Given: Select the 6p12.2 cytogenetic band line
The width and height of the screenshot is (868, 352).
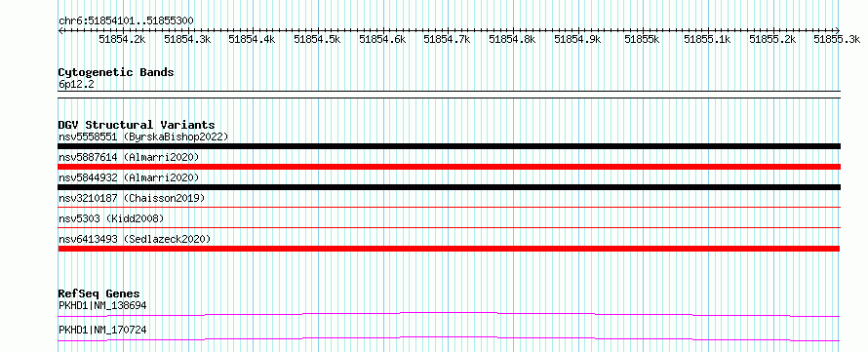Looking at the screenshot, I should click(x=449, y=95).
